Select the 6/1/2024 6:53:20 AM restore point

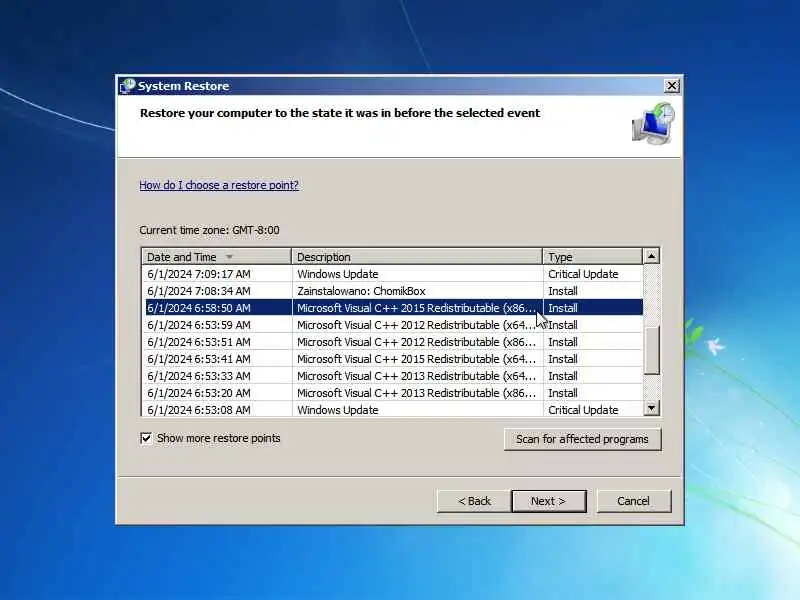(392, 393)
